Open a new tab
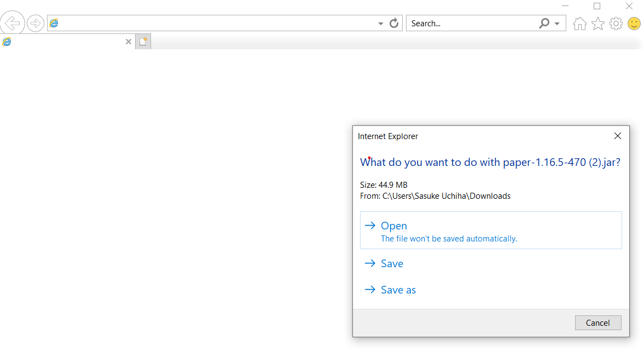 click(143, 42)
